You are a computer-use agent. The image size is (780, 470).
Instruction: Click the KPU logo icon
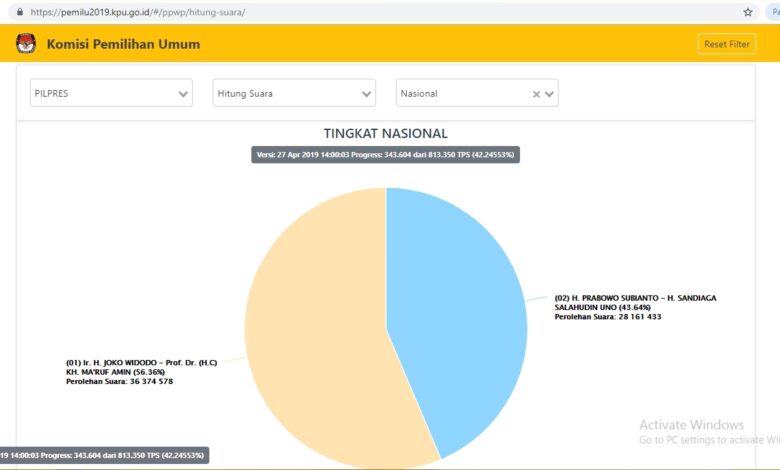[26, 44]
